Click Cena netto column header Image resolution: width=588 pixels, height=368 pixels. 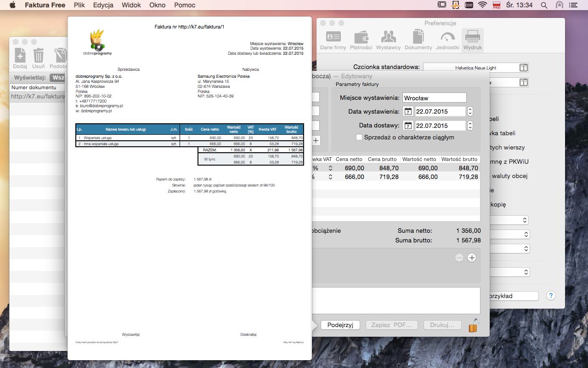pos(350,159)
